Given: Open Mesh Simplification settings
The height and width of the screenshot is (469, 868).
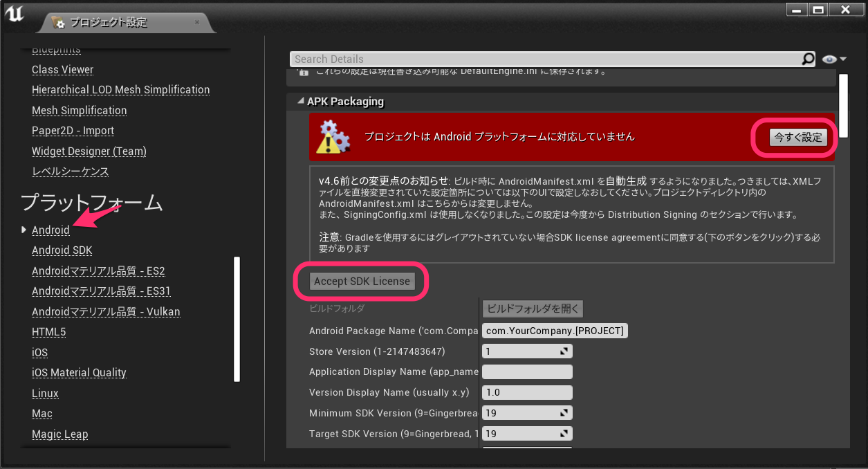Looking at the screenshot, I should coord(79,111).
